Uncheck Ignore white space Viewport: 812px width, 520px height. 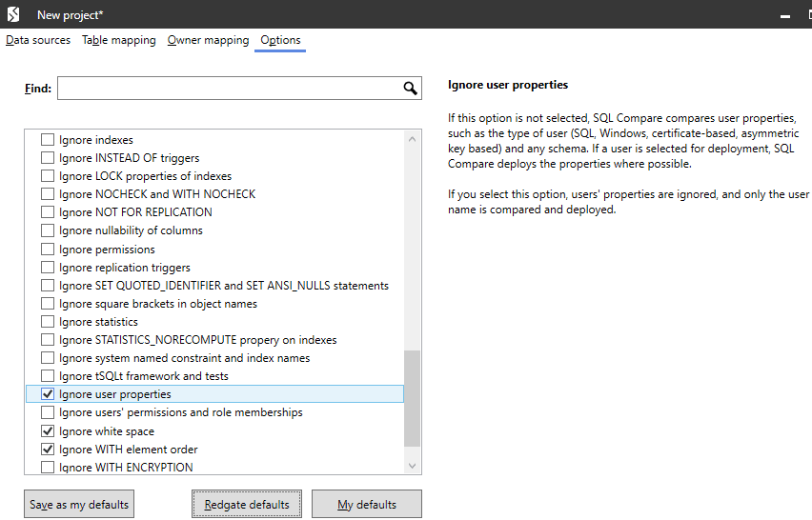[x=48, y=431]
